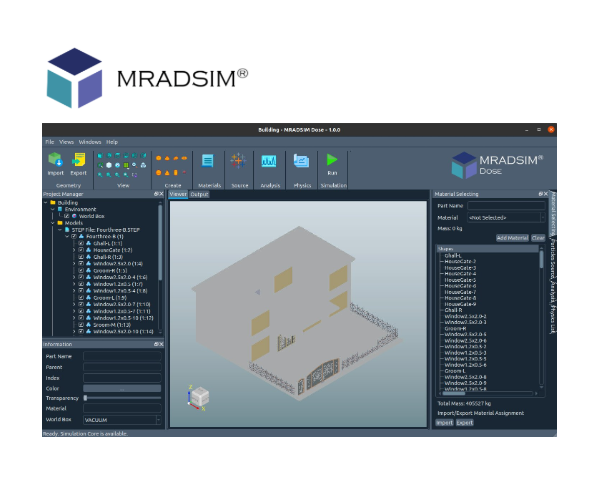Open the Materials tool

coord(208,161)
